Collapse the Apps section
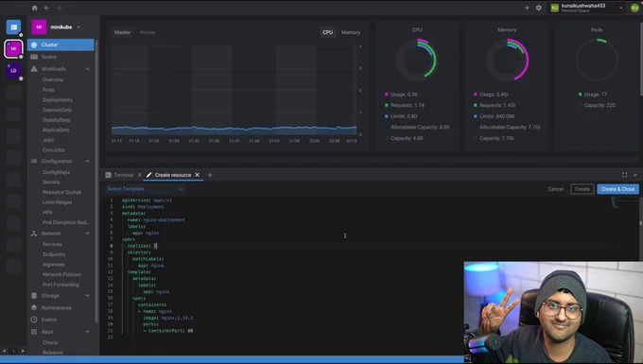Image resolution: width=643 pixels, height=364 pixels. (x=87, y=332)
